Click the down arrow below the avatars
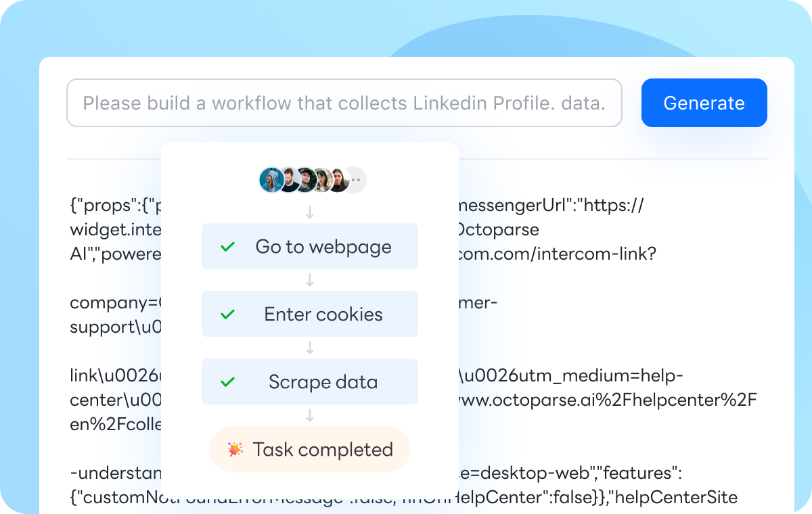Screen dimensions: 812x514 [310, 212]
